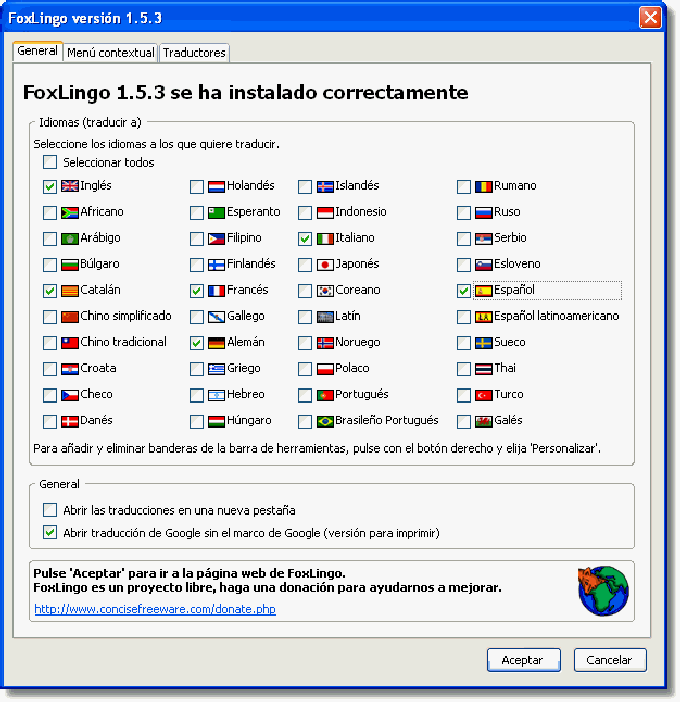Click the Finnish flag icon for Finlandés

click(216, 265)
